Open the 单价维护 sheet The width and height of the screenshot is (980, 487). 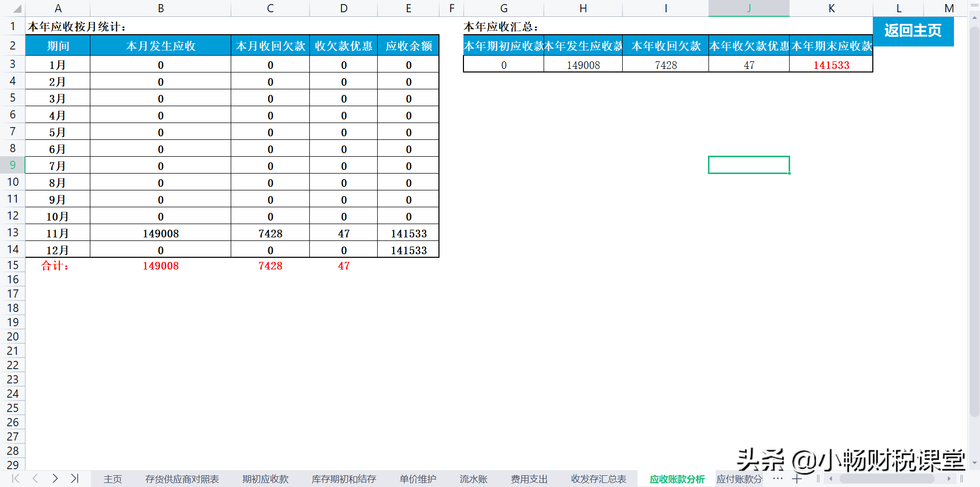tap(418, 479)
